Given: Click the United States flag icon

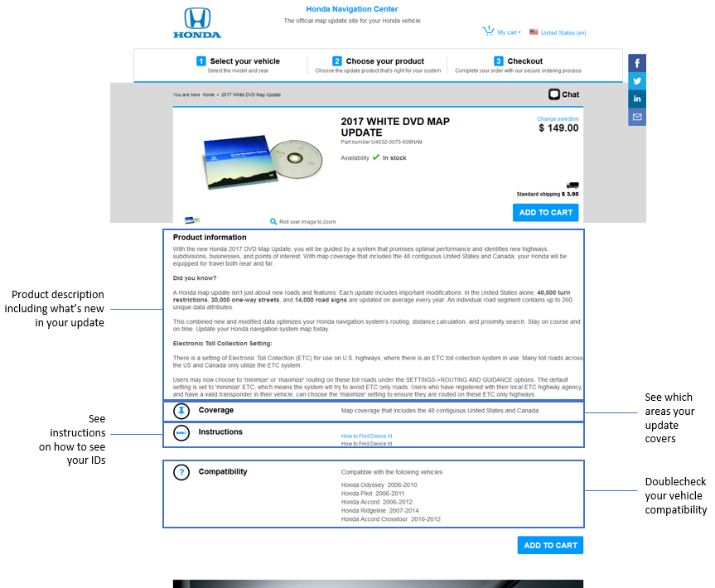Looking at the screenshot, I should [x=534, y=32].
